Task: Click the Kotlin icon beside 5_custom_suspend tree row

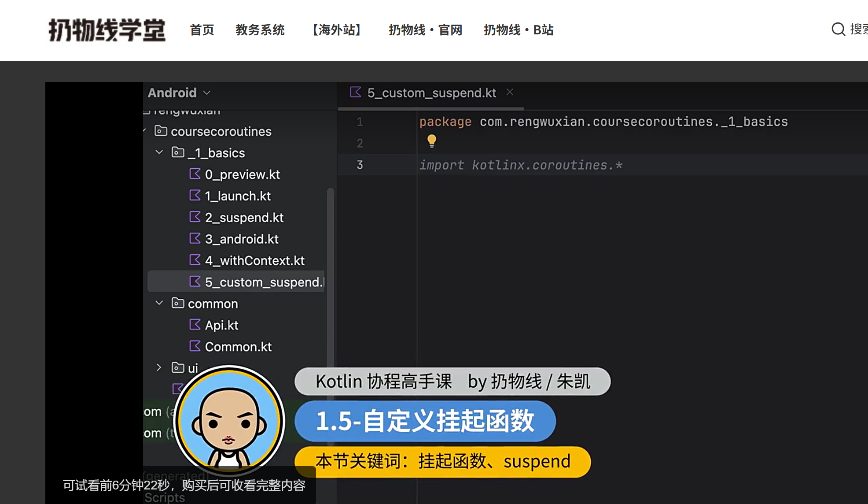Action: [x=195, y=282]
